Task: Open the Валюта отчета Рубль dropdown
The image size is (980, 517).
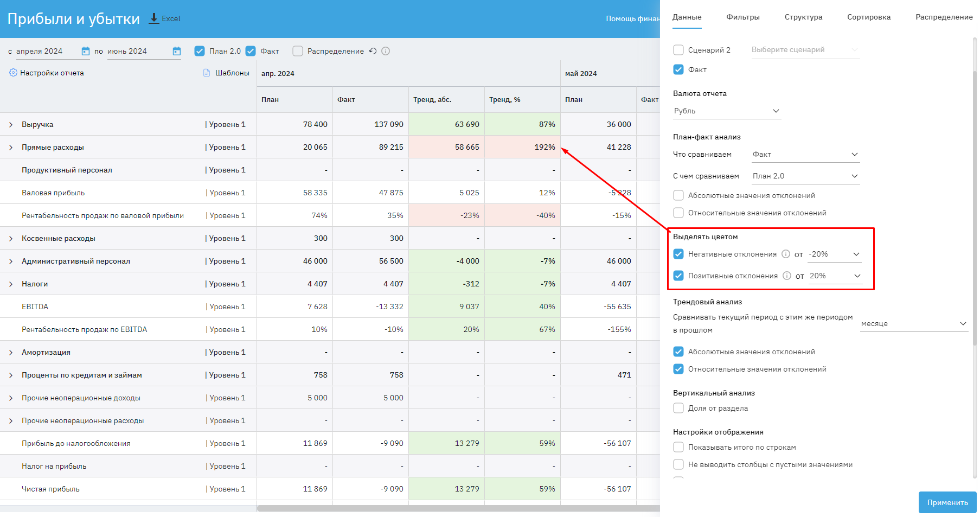Action: (x=726, y=111)
